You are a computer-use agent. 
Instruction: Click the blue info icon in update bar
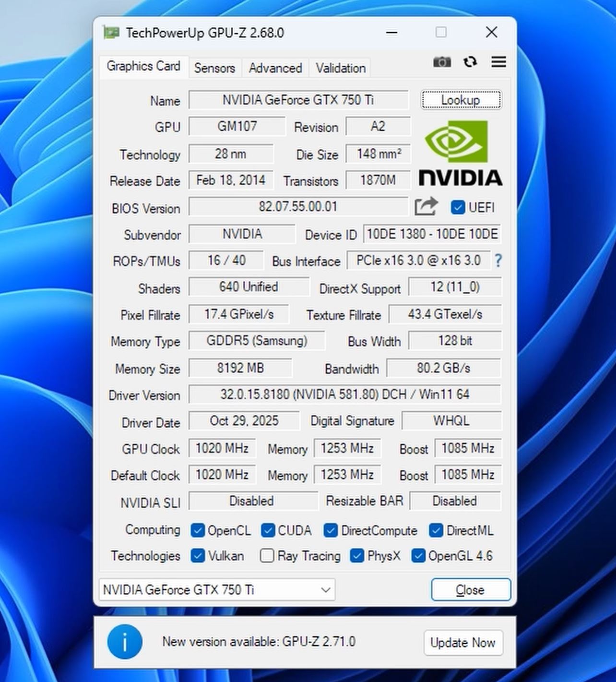point(125,642)
